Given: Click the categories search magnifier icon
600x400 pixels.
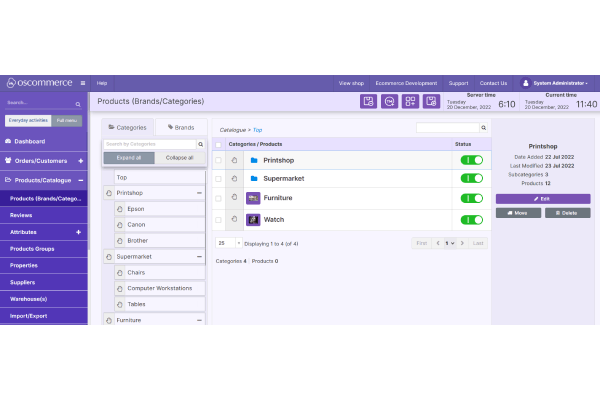Looking at the screenshot, I should pos(201,144).
